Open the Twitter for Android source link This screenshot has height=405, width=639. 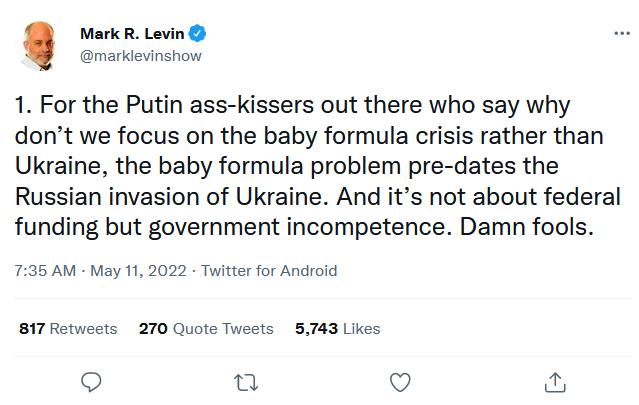tap(270, 270)
